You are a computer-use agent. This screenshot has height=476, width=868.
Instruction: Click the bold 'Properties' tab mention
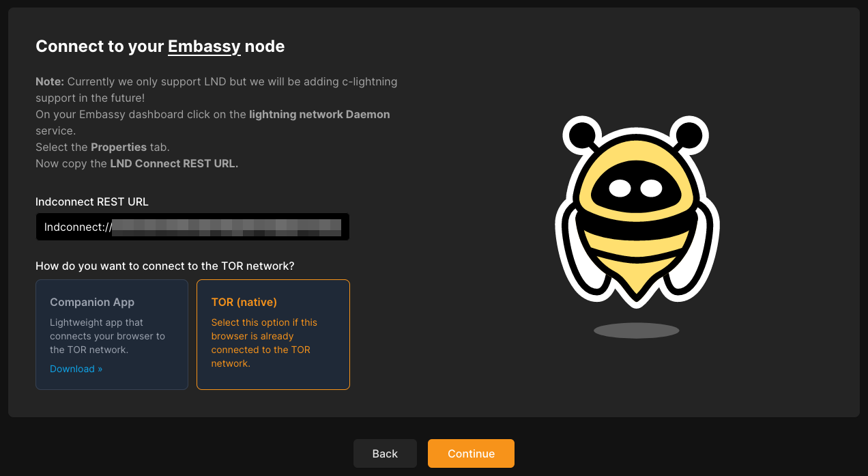119,147
